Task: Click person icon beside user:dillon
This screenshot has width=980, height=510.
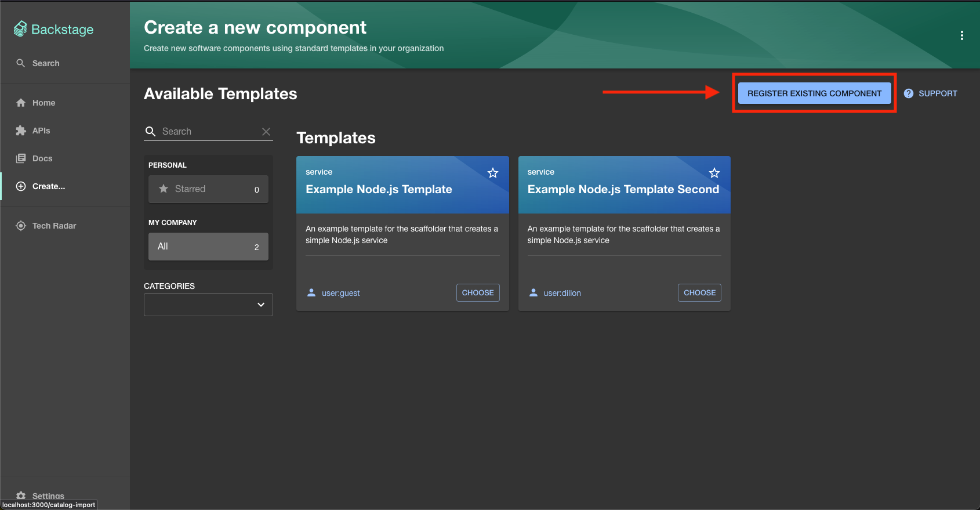Action: pyautogui.click(x=533, y=292)
